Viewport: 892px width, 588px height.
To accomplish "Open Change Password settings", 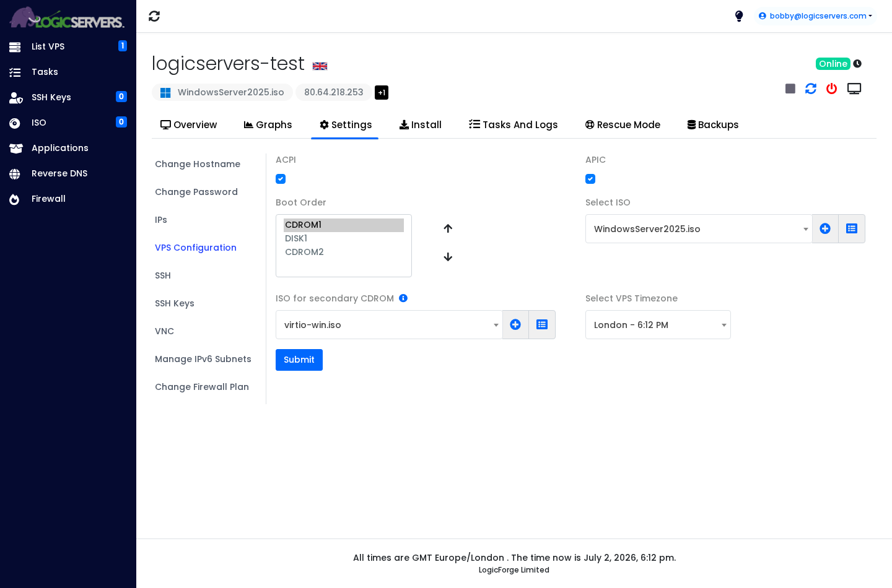I will pos(196,192).
